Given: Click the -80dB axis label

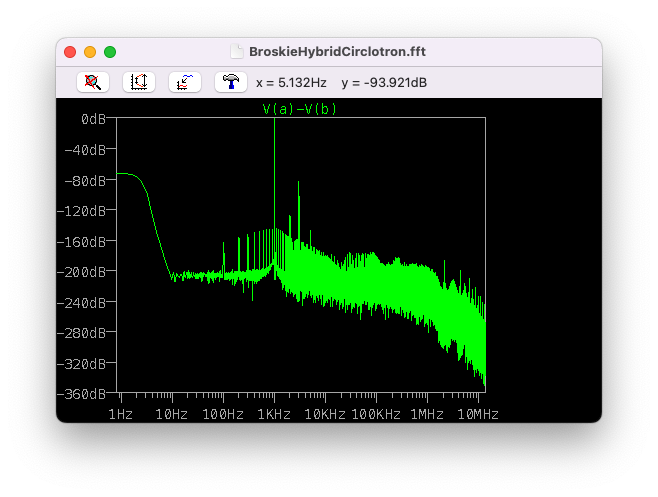Looking at the screenshot, I should pos(85,181).
